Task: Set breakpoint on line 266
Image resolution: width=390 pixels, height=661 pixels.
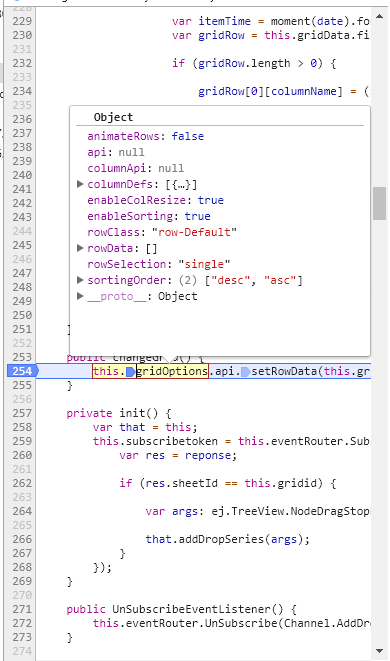Action: pyautogui.click(x=22, y=539)
